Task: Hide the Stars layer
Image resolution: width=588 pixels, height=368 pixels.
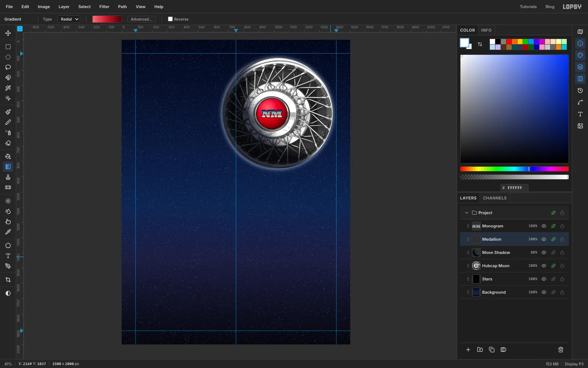Action: click(544, 279)
